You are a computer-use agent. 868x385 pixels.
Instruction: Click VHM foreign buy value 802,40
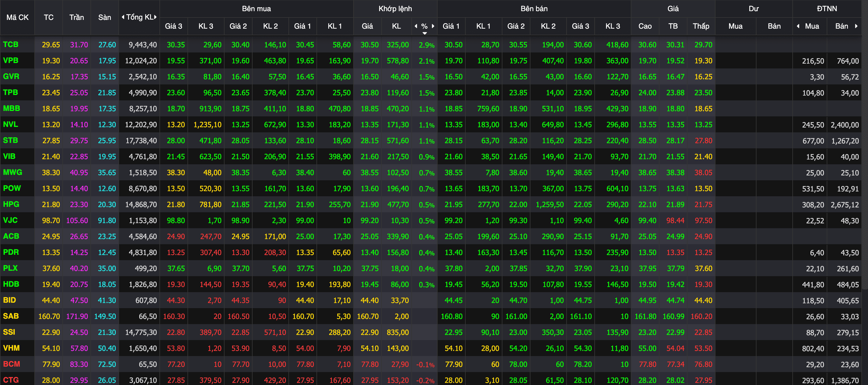point(813,348)
